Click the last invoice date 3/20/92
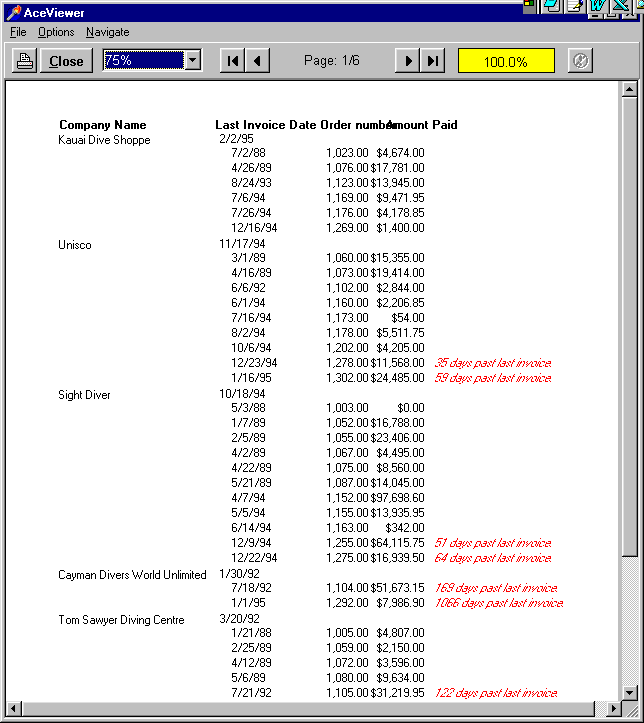 (239, 619)
